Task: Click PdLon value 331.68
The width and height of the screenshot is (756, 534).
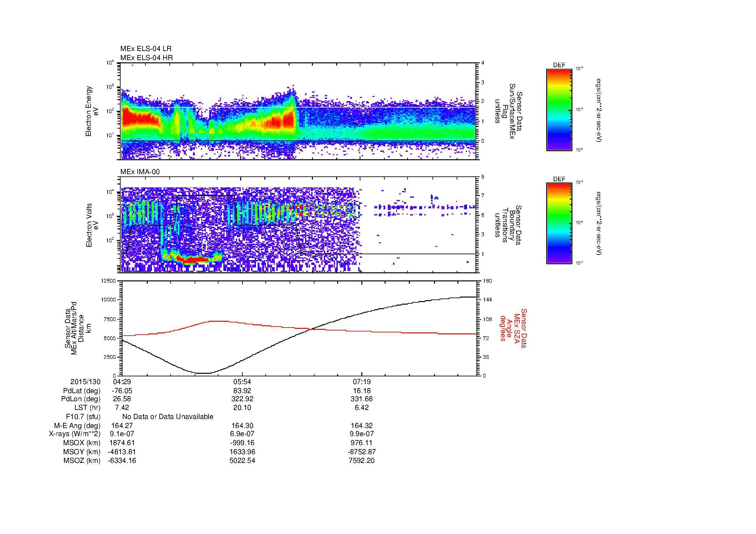Action: (362, 399)
